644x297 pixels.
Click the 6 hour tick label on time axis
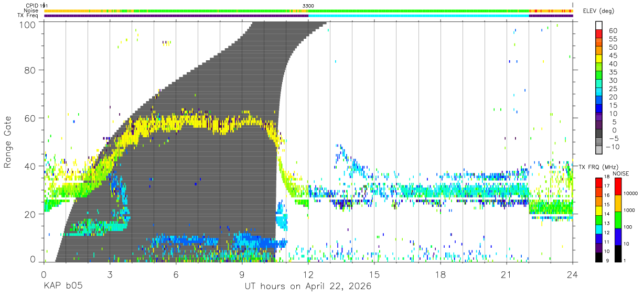pyautogui.click(x=176, y=274)
